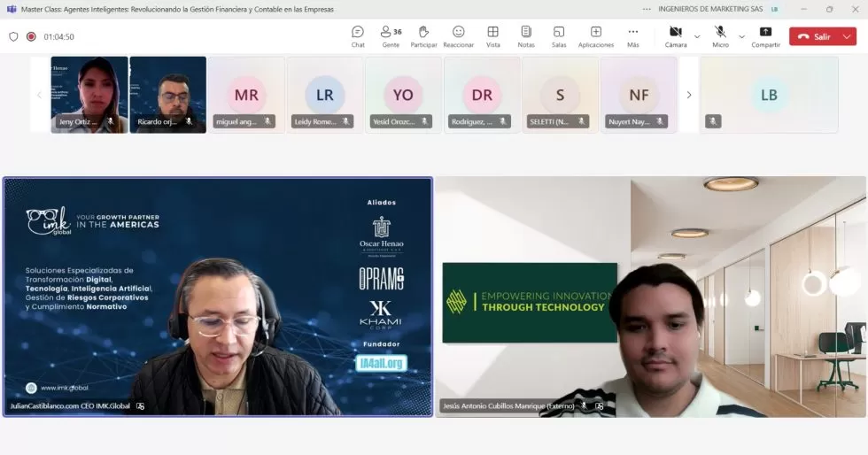Select Rodriguez DR participant tile
868x455 pixels.
click(482, 95)
